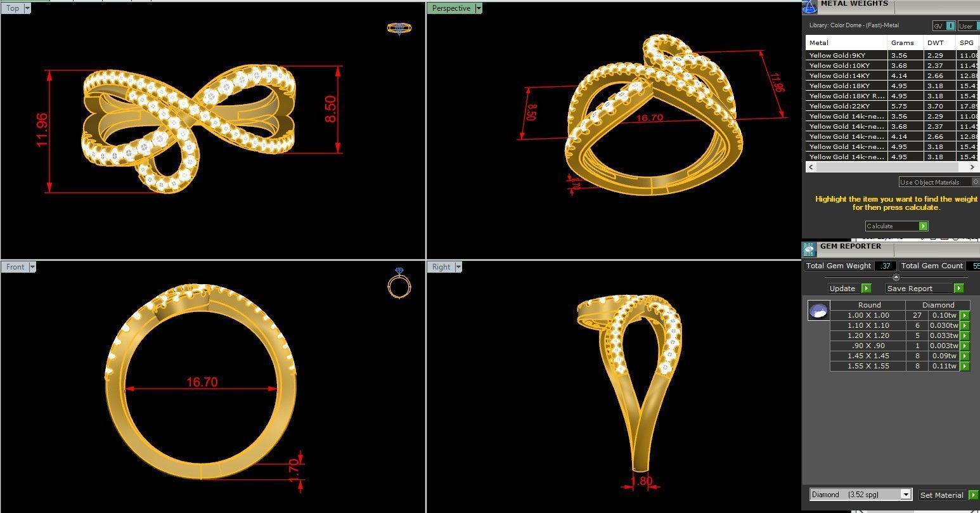Click the small ring icon in the Top viewport
This screenshot has width=980, height=513.
coord(399,28)
